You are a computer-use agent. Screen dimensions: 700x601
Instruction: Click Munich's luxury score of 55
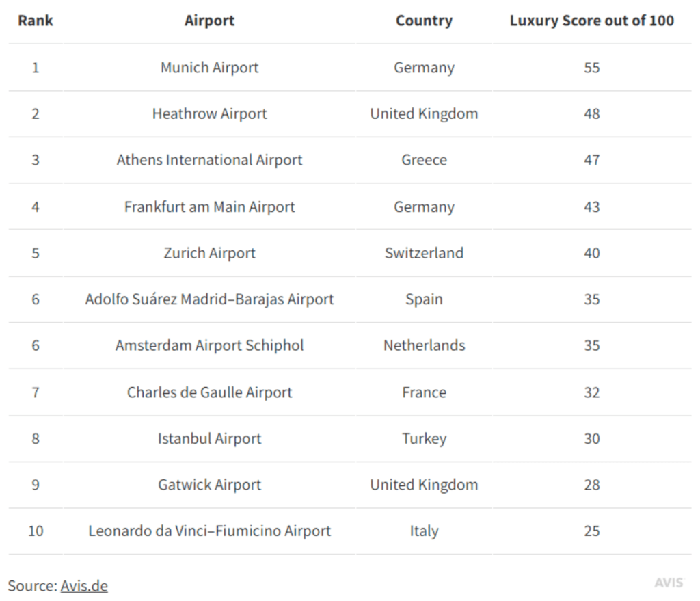(591, 68)
